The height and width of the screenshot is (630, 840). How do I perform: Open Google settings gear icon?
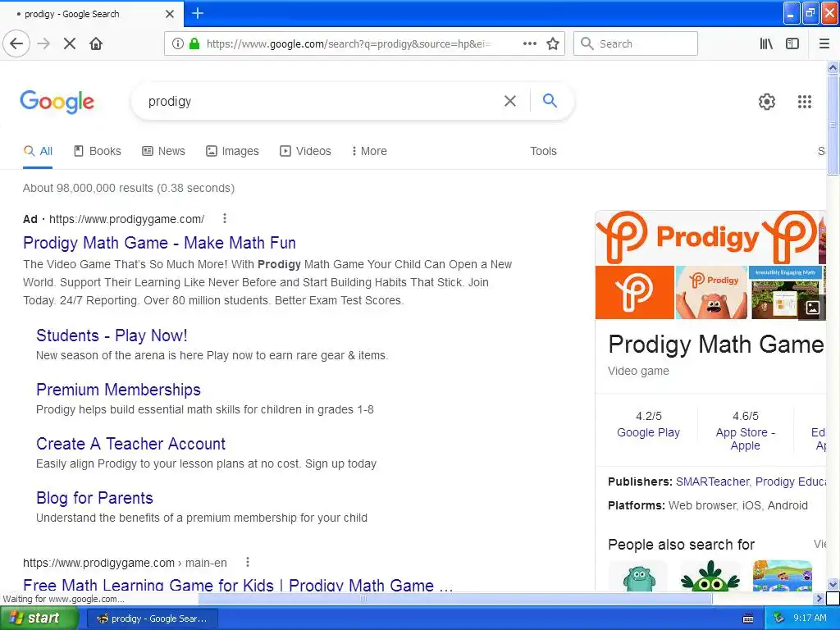click(767, 101)
